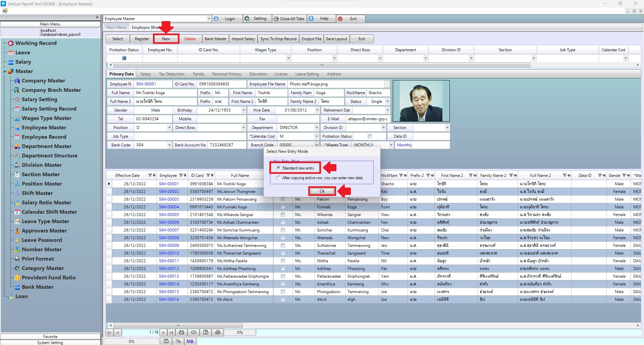
Task: Click the Company Master building icon
Action: 17,81
